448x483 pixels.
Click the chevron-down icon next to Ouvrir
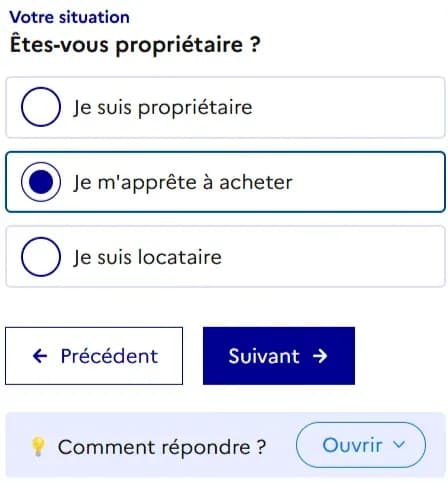coord(399,444)
